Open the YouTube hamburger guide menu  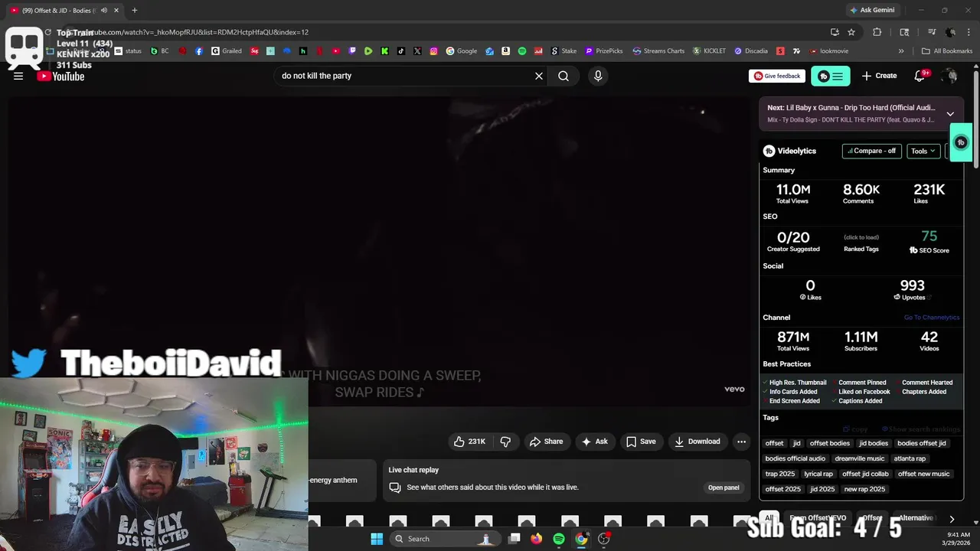18,76
